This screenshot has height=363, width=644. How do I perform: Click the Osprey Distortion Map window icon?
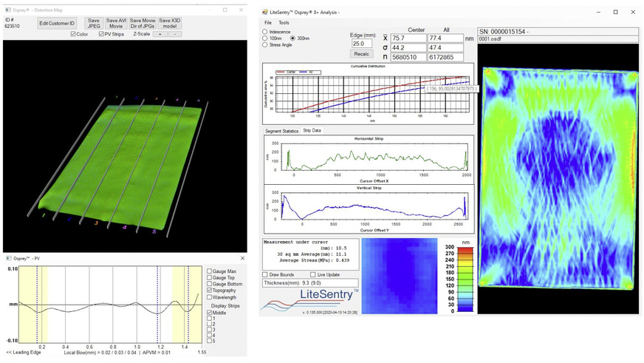7,11
